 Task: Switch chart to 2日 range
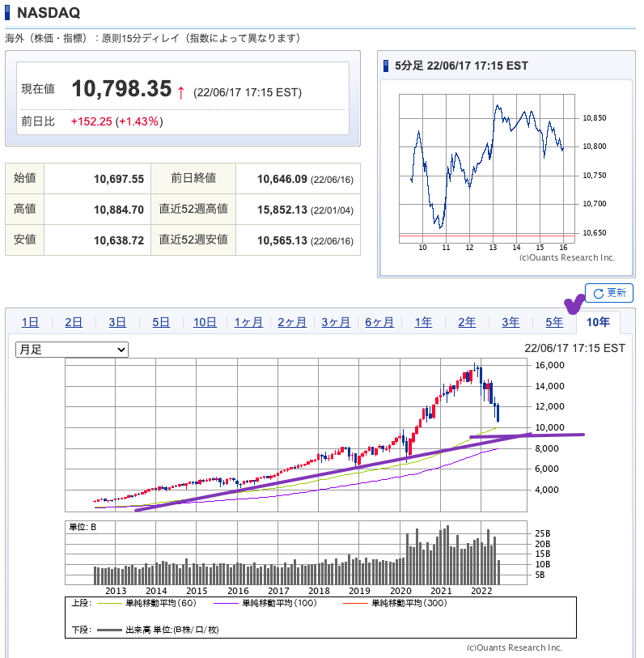pos(74,322)
